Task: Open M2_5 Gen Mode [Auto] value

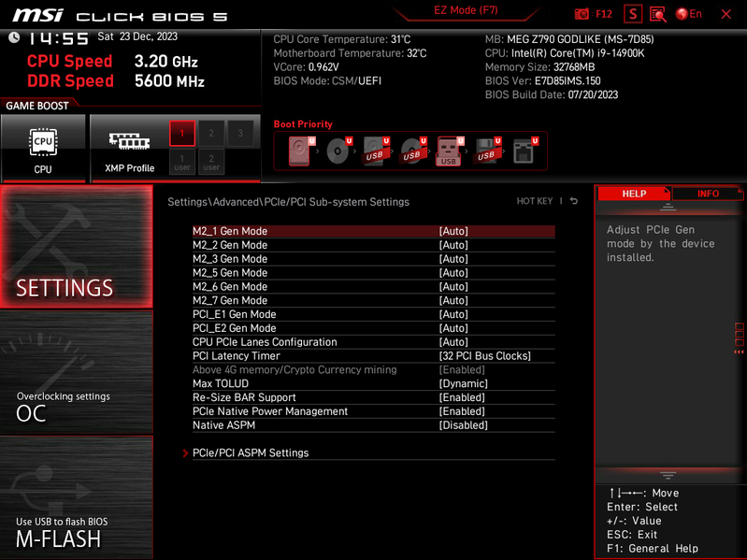Action: [x=453, y=273]
